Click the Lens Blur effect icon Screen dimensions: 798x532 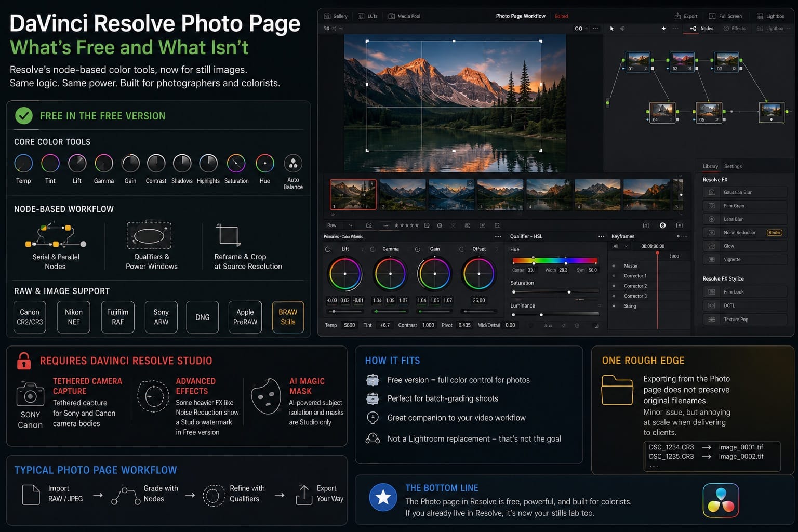pos(711,219)
